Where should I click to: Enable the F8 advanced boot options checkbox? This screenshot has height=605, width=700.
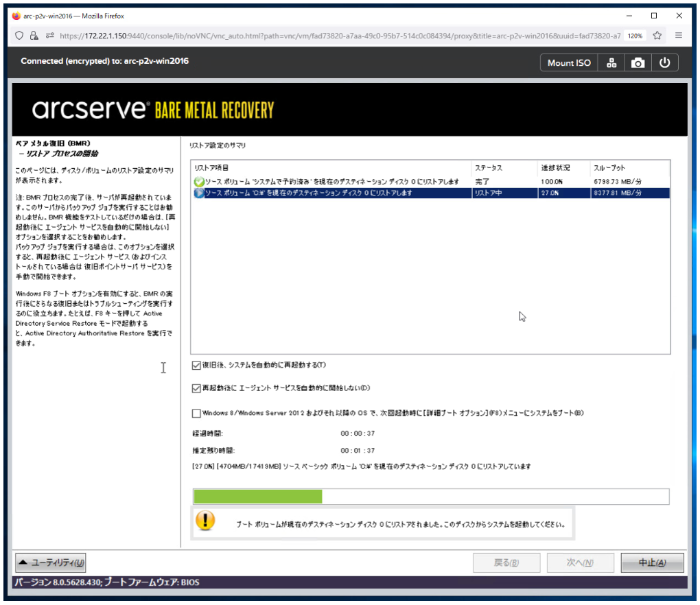(196, 414)
